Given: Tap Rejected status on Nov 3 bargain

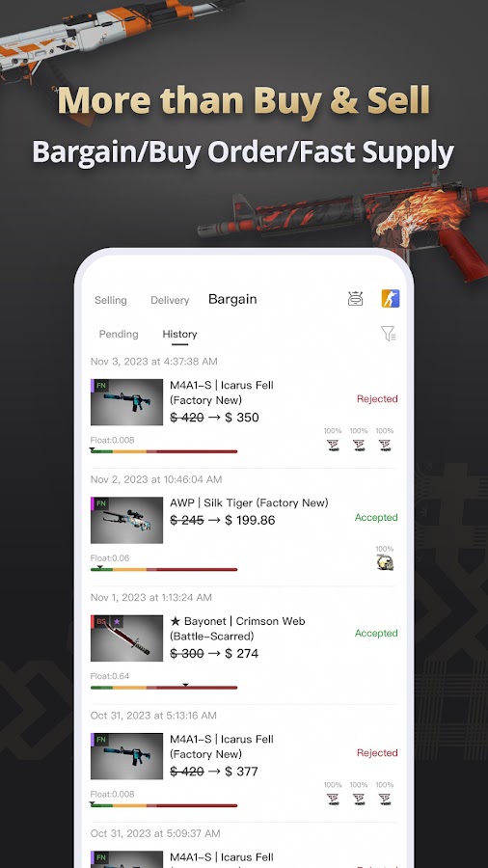Looking at the screenshot, I should click(x=377, y=398).
